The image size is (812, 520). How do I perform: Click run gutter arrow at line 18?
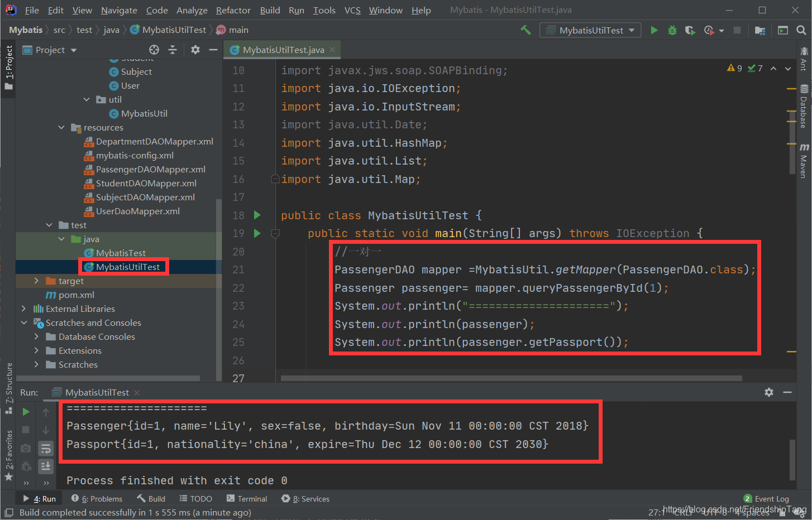click(257, 215)
